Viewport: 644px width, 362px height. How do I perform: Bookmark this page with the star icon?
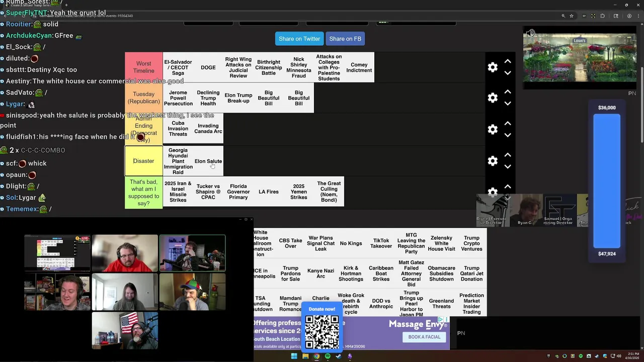[572, 16]
